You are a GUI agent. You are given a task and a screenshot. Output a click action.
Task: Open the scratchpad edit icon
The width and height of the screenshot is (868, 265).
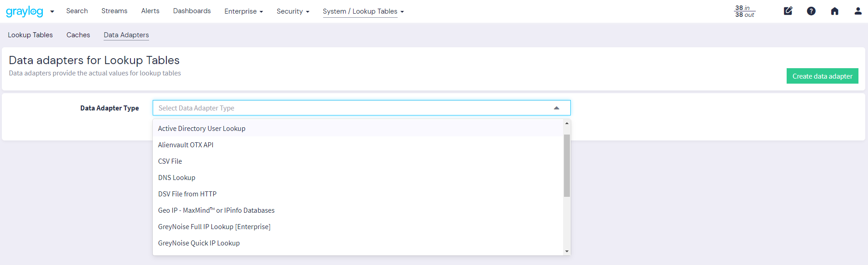[788, 11]
